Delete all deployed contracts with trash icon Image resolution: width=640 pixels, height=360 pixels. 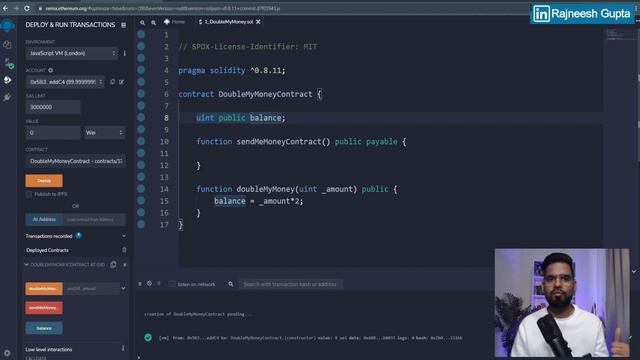click(124, 250)
